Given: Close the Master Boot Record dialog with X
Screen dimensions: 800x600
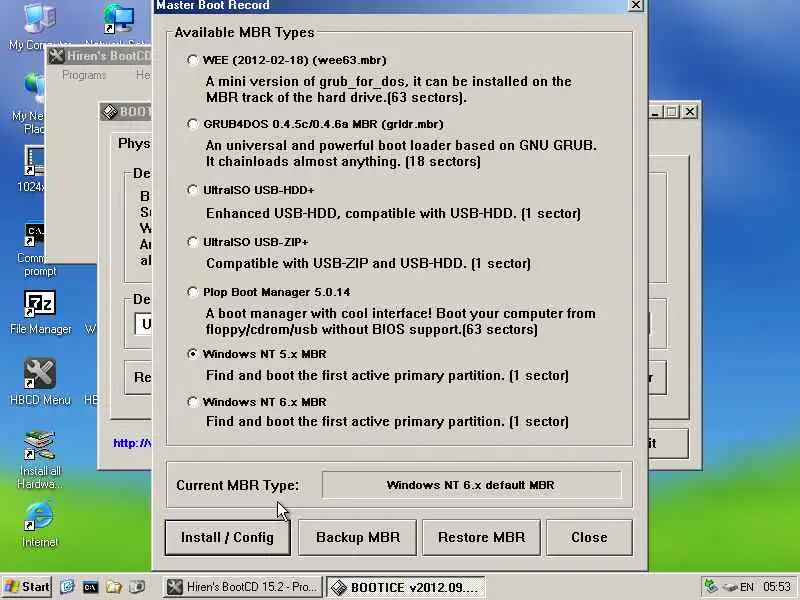Looking at the screenshot, I should (635, 5).
